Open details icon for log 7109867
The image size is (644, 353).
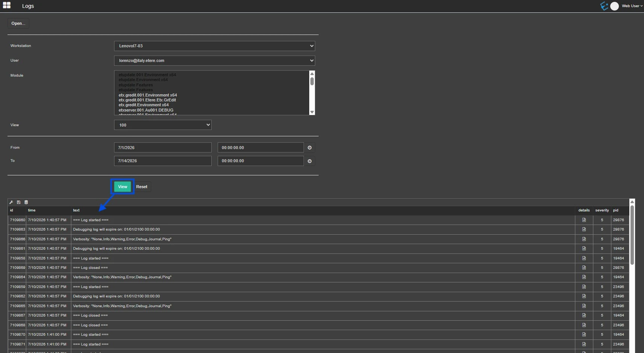584,315
